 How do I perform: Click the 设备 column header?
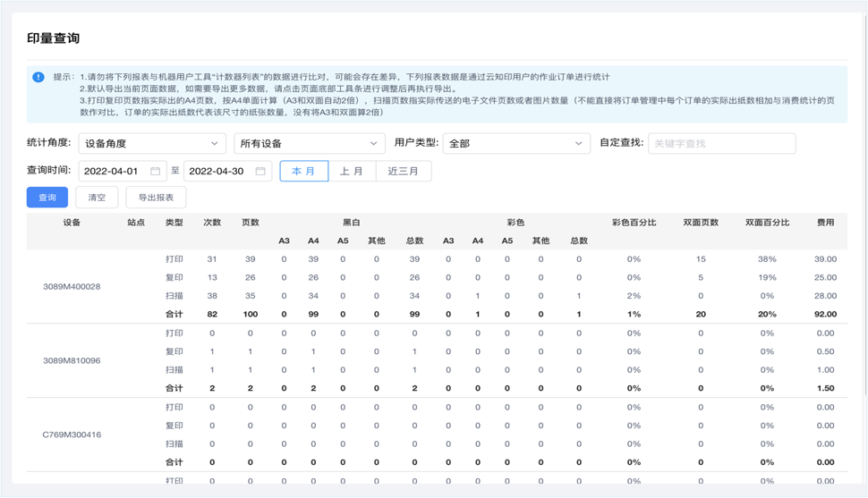(x=72, y=223)
